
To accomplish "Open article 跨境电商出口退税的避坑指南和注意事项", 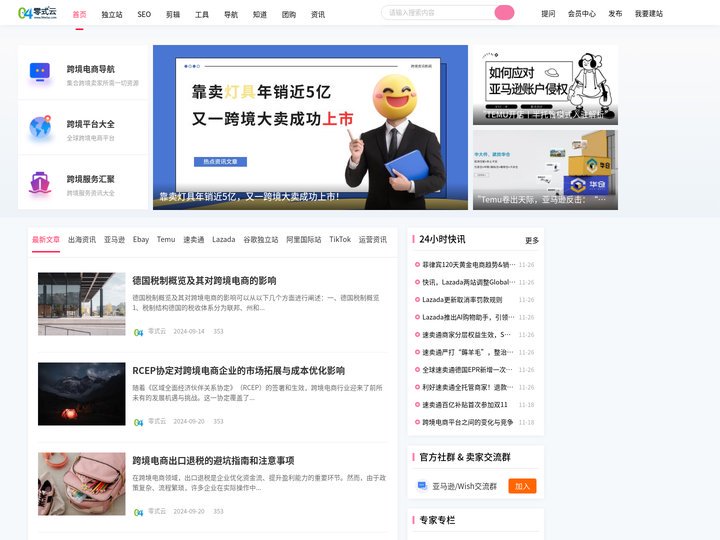I will (x=214, y=461).
